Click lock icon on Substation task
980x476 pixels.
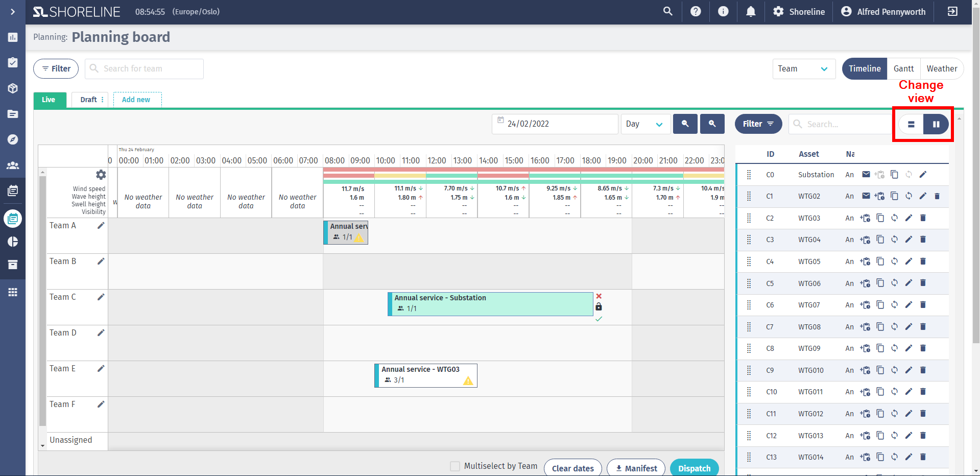coord(599,307)
